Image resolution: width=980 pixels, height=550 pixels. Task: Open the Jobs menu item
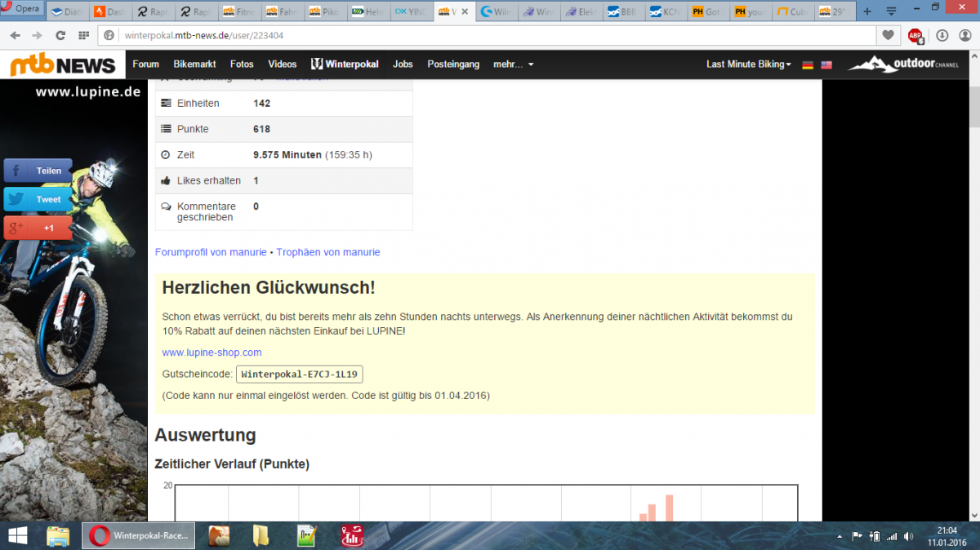click(403, 64)
